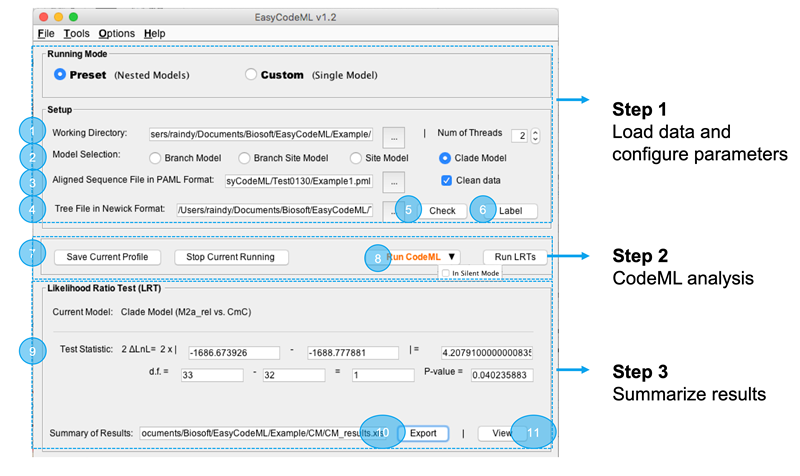Click the Run CodeML button

[x=413, y=257]
